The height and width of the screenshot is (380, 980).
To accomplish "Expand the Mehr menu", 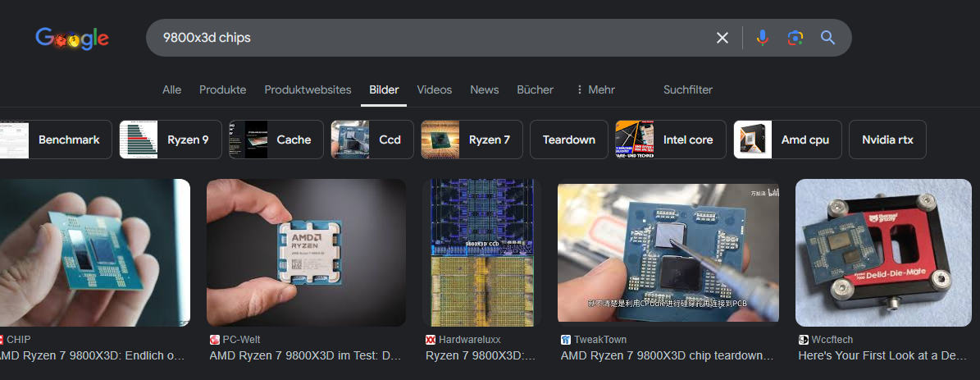I will (595, 90).
